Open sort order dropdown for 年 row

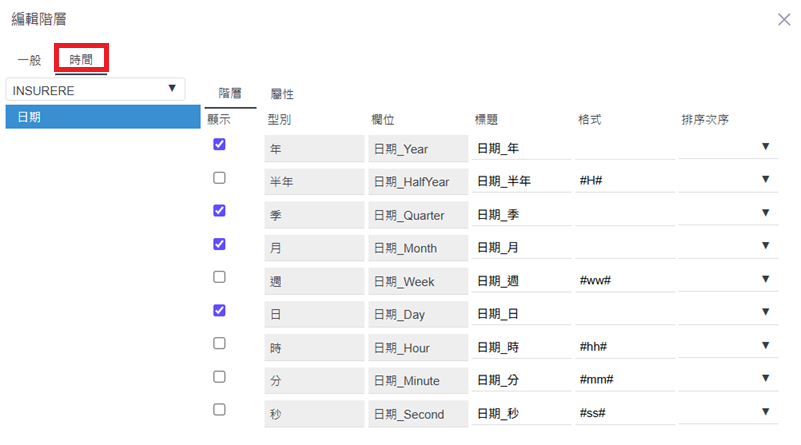click(x=728, y=148)
